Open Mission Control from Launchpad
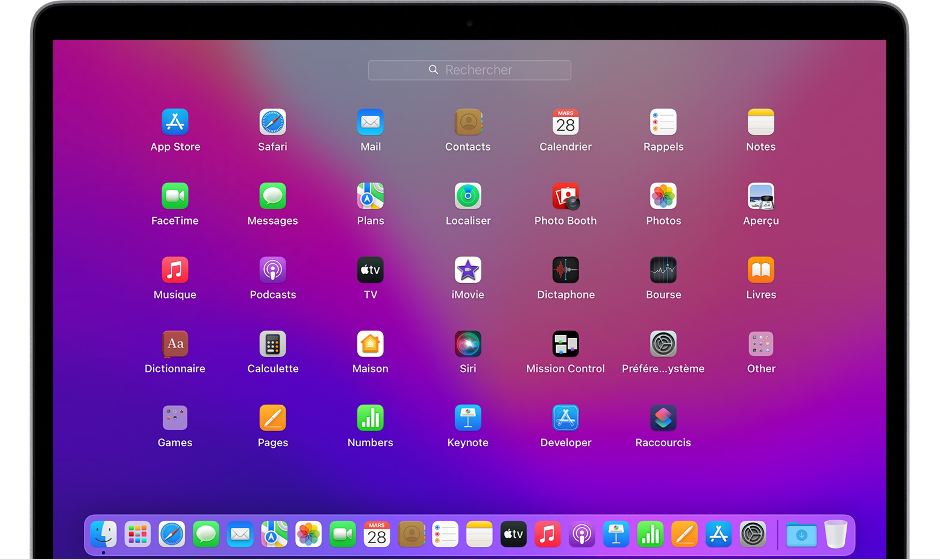Viewport: 940px width, 560px height. 565,344
